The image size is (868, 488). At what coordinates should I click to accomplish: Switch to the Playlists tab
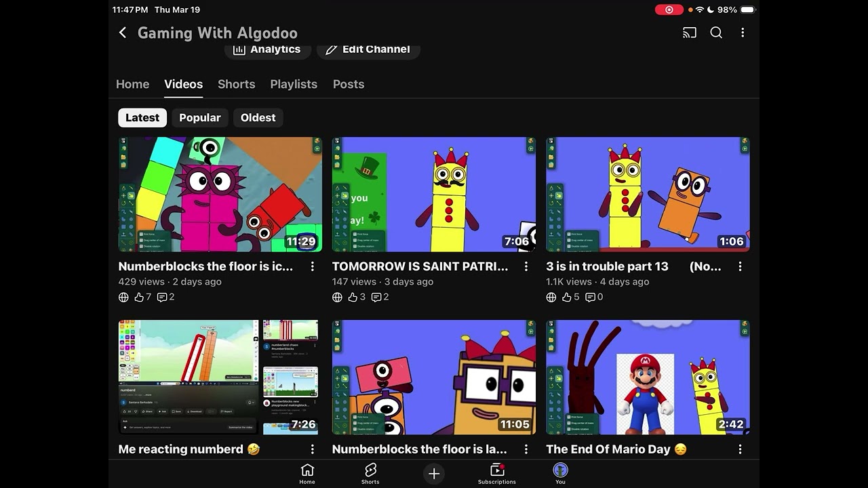[294, 84]
